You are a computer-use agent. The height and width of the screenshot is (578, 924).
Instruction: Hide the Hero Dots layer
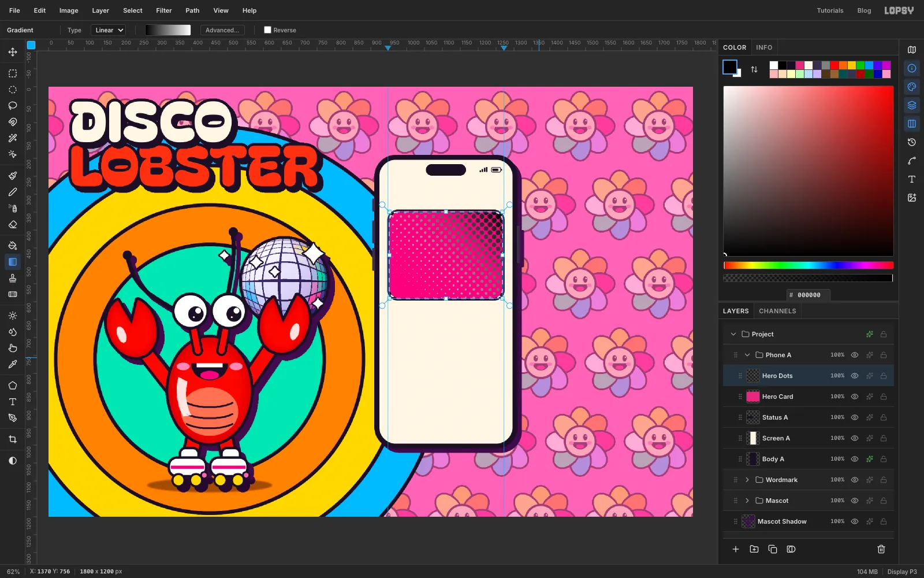tap(855, 376)
